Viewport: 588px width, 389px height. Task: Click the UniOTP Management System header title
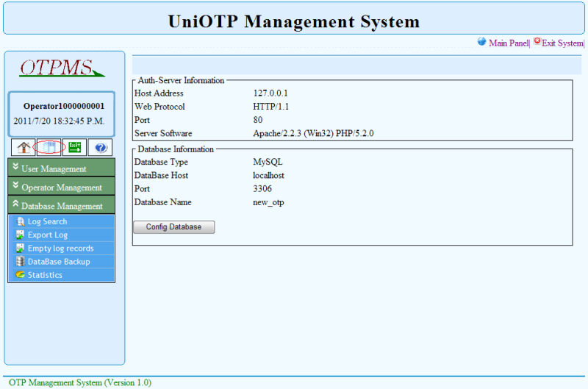click(x=294, y=21)
